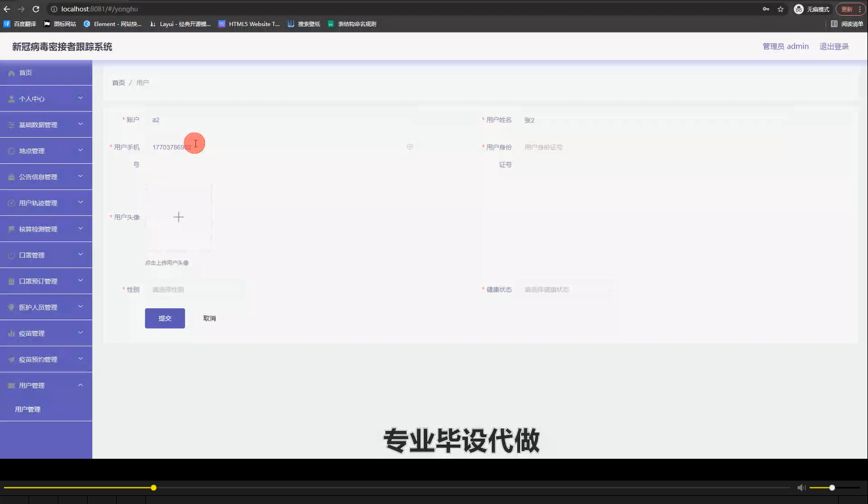Click the 地点管理 globe icon
868x504 pixels.
click(11, 151)
